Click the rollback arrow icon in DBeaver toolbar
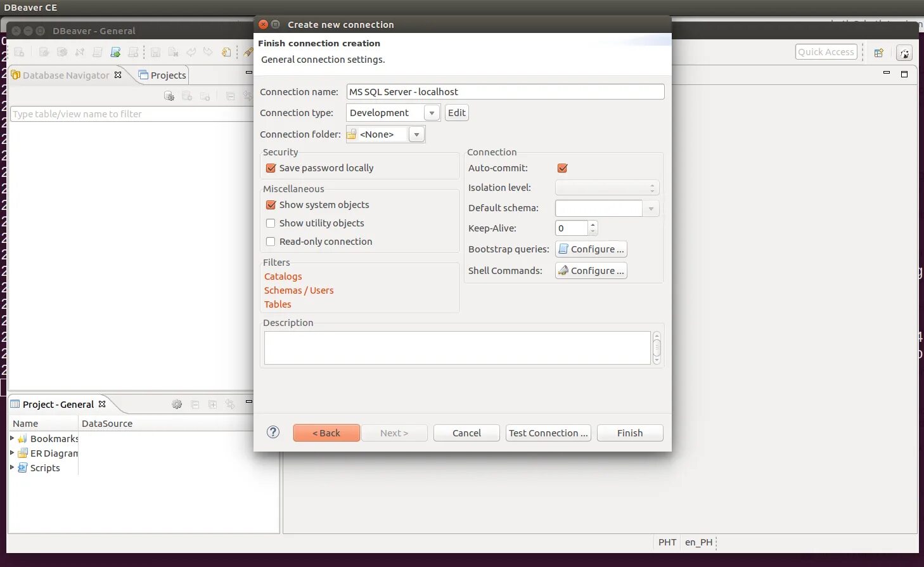The image size is (924, 567). tap(208, 52)
